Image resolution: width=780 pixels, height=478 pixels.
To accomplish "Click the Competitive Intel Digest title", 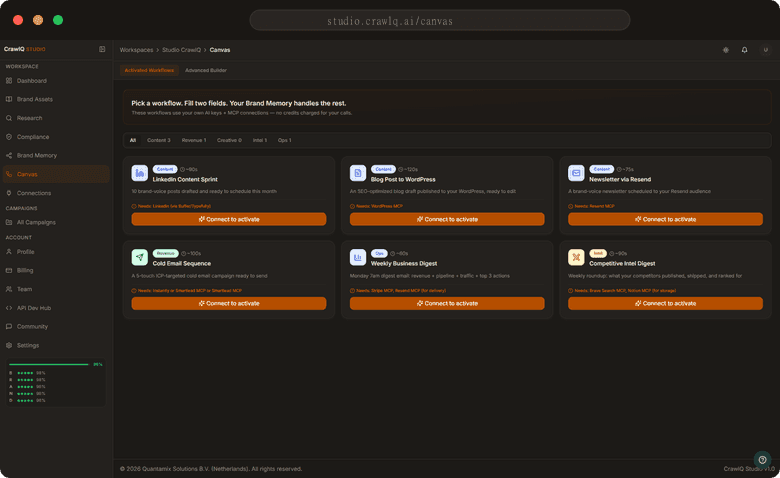I will [x=622, y=264].
